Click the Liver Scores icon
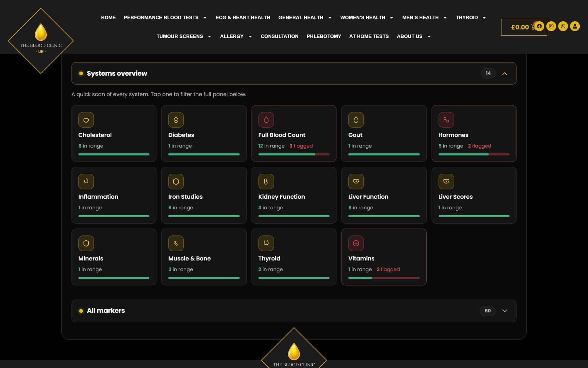Screen dimensions: 588x368 coord(446,181)
